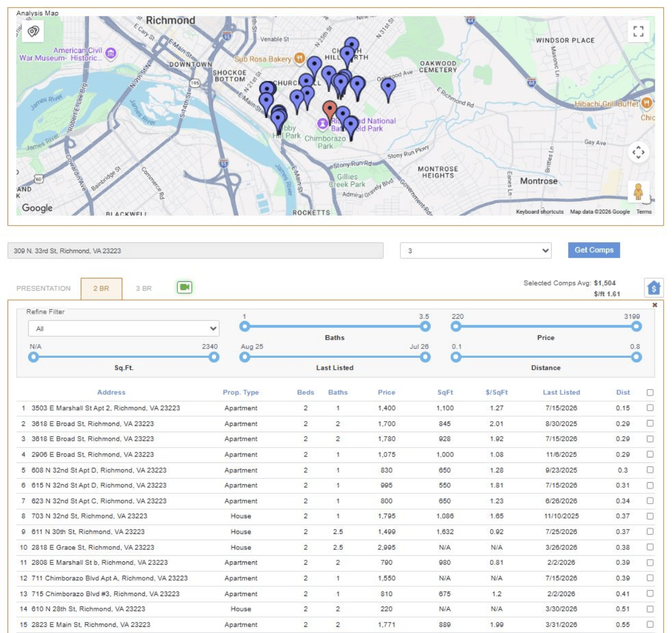
Task: Click price 2,995 in row 10
Action: click(387, 547)
